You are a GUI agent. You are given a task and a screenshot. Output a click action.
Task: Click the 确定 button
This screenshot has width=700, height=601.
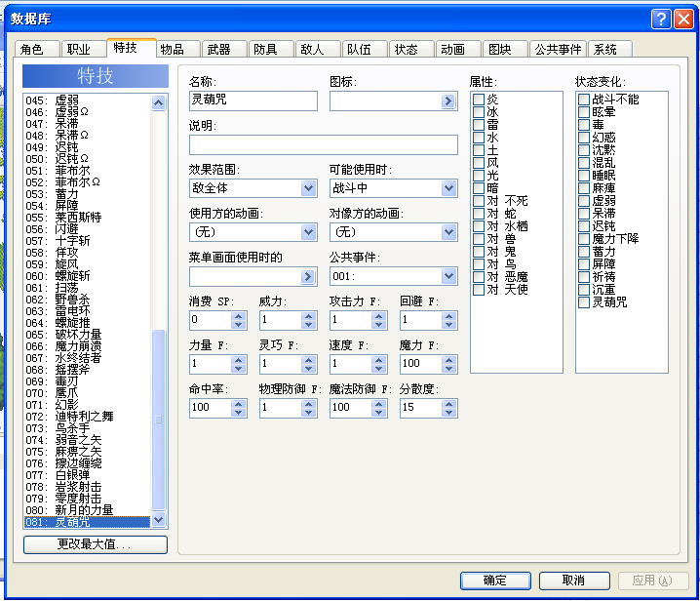[x=495, y=581]
